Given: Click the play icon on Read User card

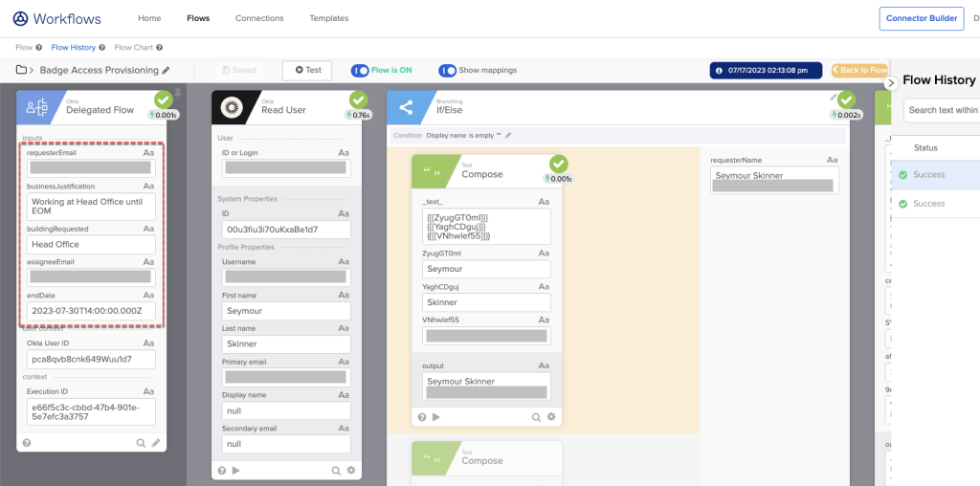Looking at the screenshot, I should [x=235, y=470].
